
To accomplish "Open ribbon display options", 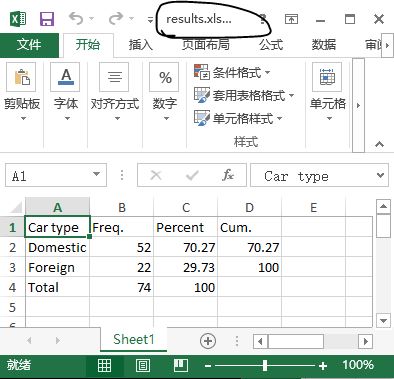I will (291, 19).
